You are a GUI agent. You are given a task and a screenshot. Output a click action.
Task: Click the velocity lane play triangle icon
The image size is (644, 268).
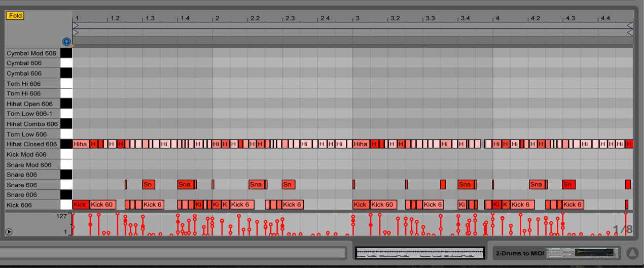click(9, 231)
